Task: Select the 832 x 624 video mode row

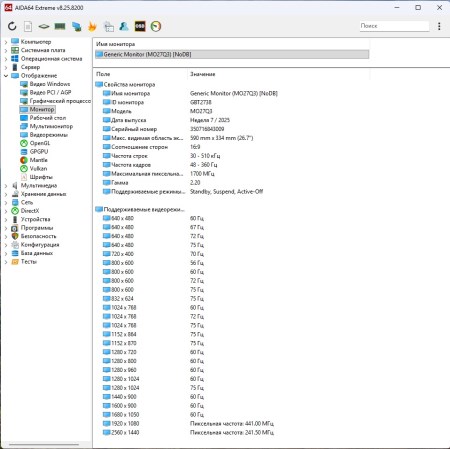Action: (x=231, y=299)
